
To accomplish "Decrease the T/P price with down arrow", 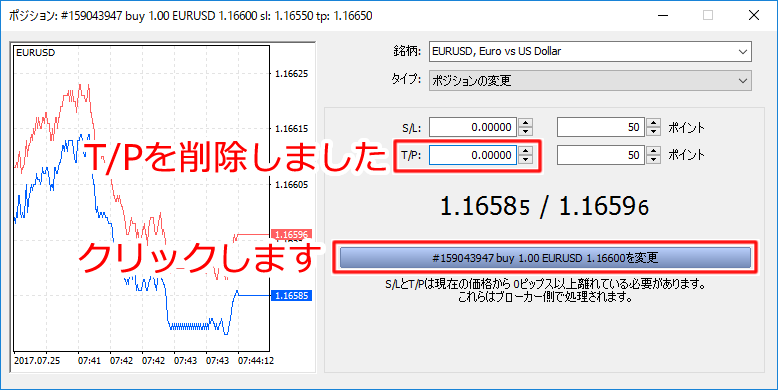I will click(525, 160).
